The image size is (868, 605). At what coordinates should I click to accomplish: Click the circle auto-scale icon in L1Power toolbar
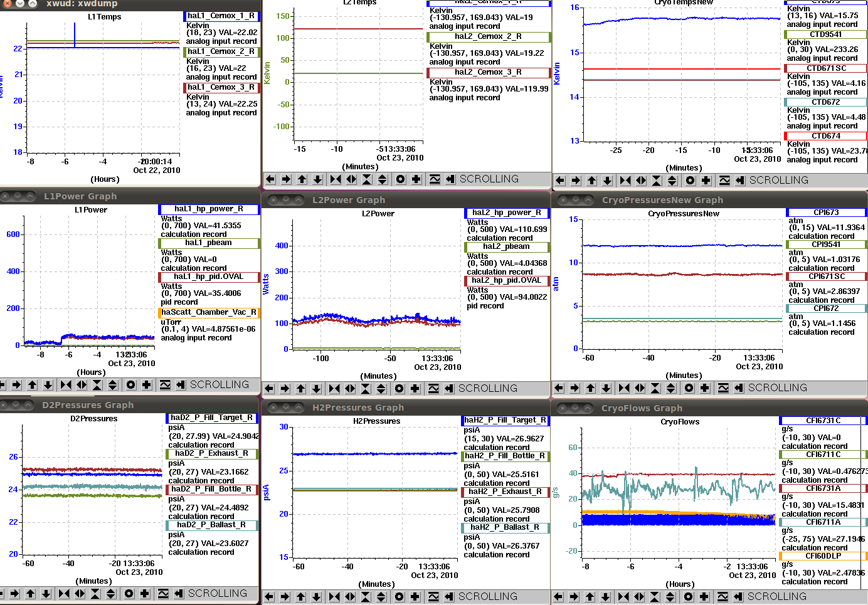[x=131, y=385]
